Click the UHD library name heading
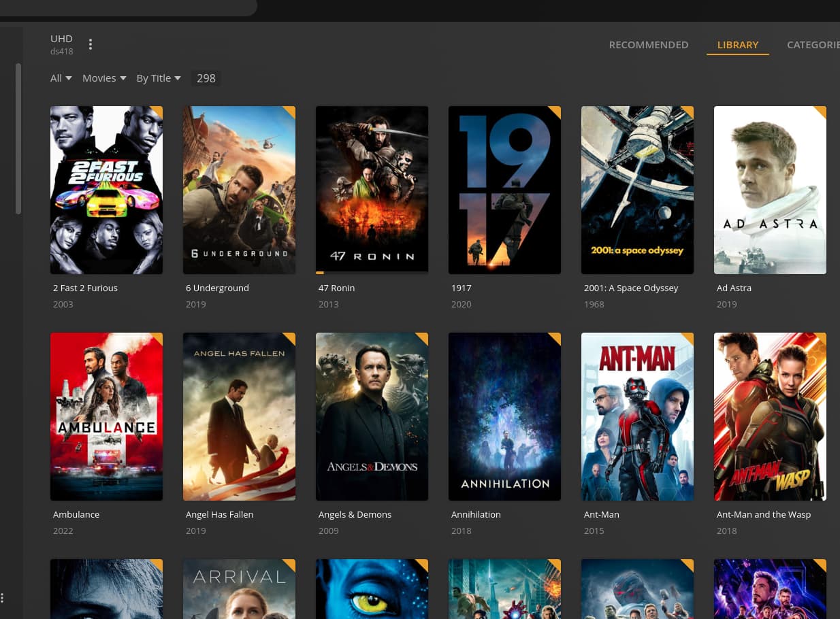This screenshot has width=840, height=619. (x=61, y=39)
